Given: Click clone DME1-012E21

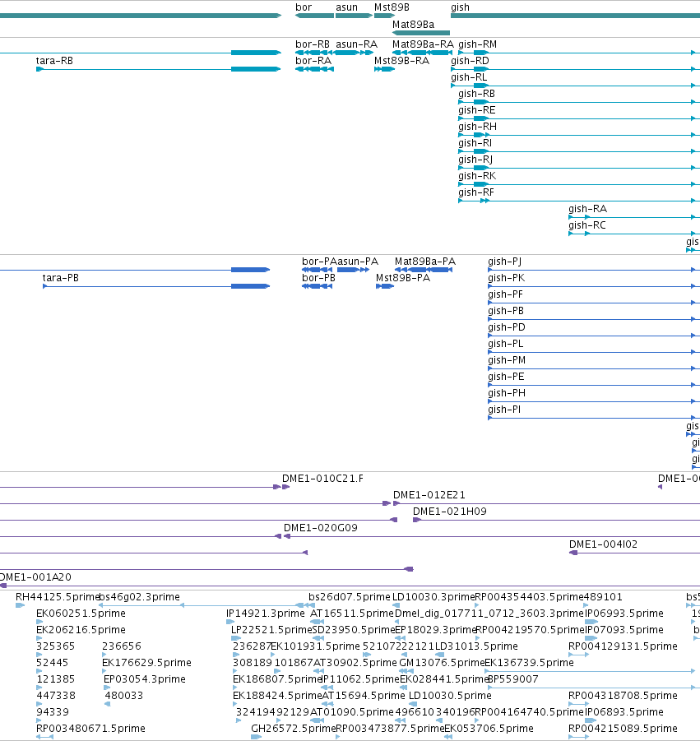Looking at the screenshot, I should pos(429,495).
